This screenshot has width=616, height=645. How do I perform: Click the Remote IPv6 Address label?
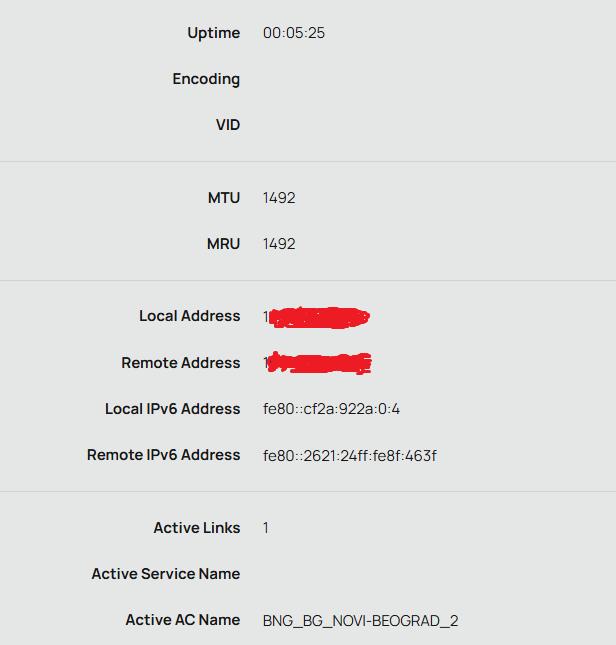(x=163, y=455)
